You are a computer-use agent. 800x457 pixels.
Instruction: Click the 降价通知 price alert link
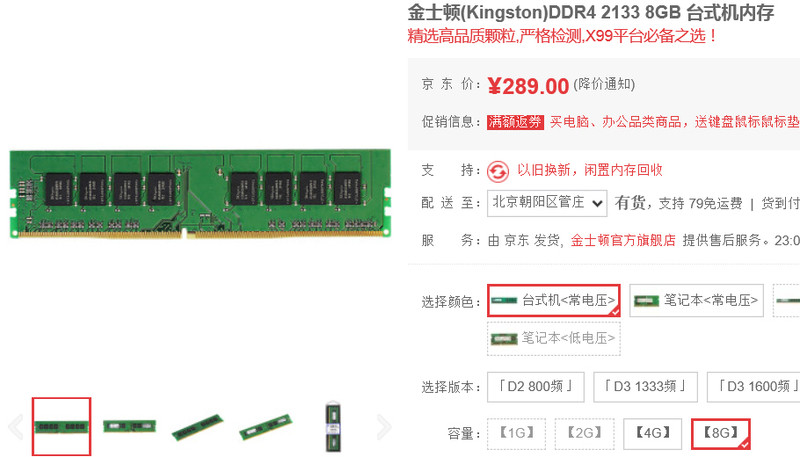604,84
